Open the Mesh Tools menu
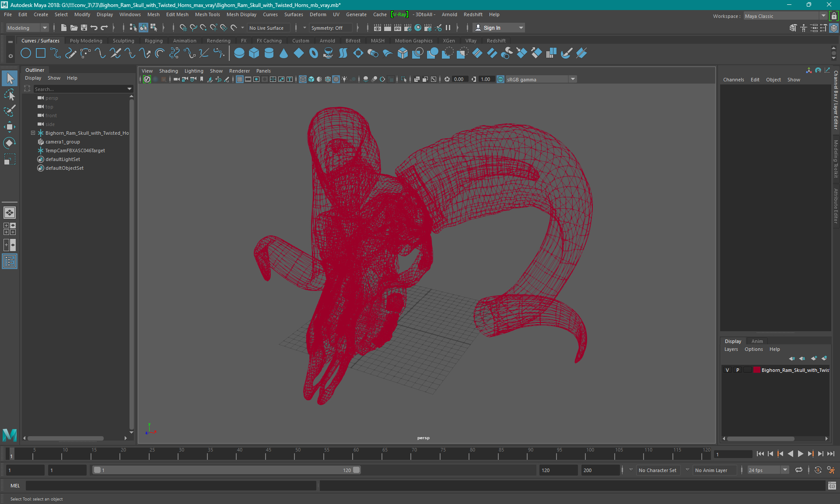 (x=207, y=14)
